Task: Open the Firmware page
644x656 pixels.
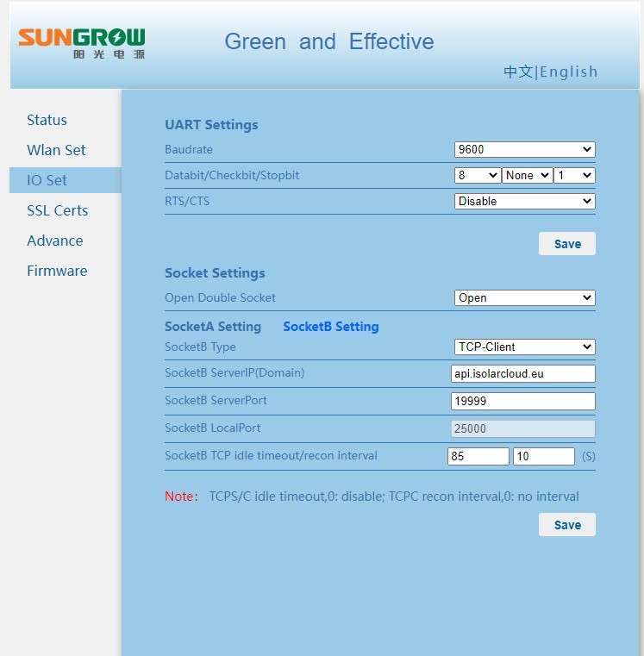Action: coord(57,271)
